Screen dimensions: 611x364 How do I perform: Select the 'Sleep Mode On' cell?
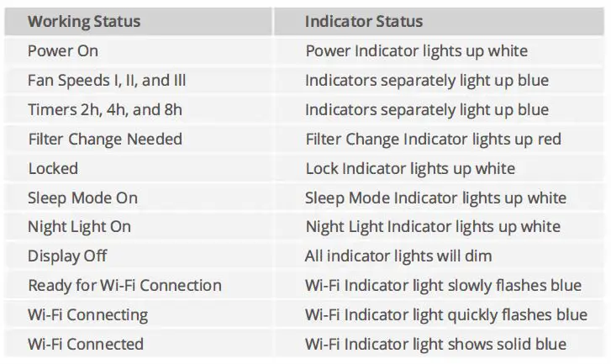click(82, 198)
